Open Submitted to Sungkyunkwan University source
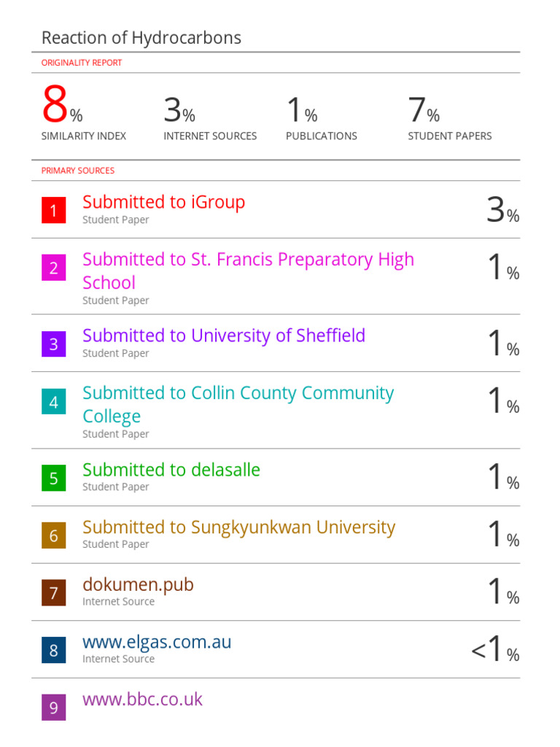This screenshot has height=747, width=560. [x=238, y=527]
